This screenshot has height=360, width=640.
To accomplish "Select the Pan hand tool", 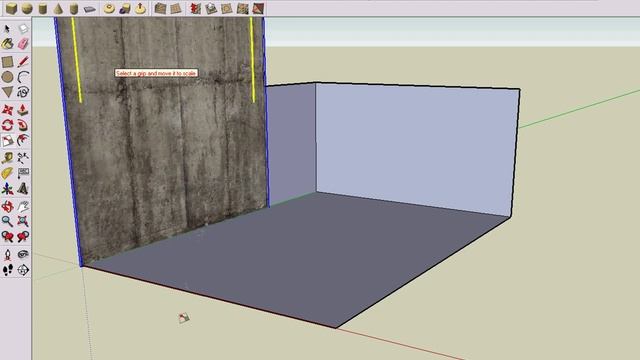I will click(x=23, y=206).
